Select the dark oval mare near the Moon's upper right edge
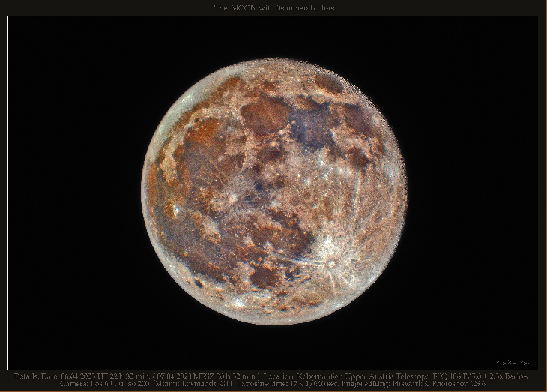Viewport: 547px width, 392px height. 329,84
